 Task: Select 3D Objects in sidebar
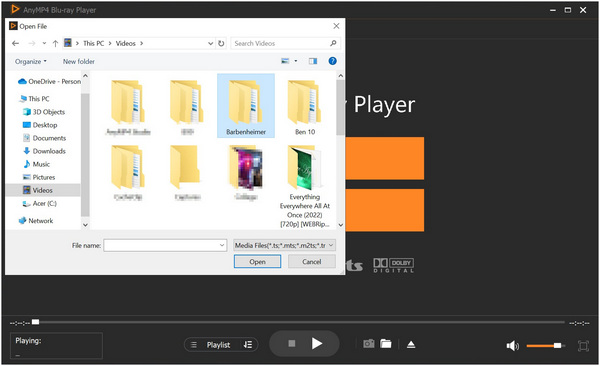click(x=44, y=112)
